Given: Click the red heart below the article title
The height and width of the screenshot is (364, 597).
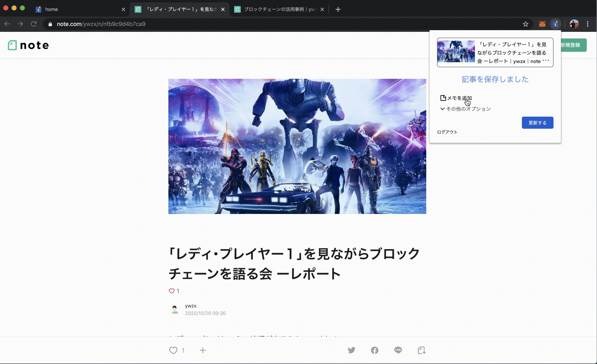Looking at the screenshot, I should point(172,291).
